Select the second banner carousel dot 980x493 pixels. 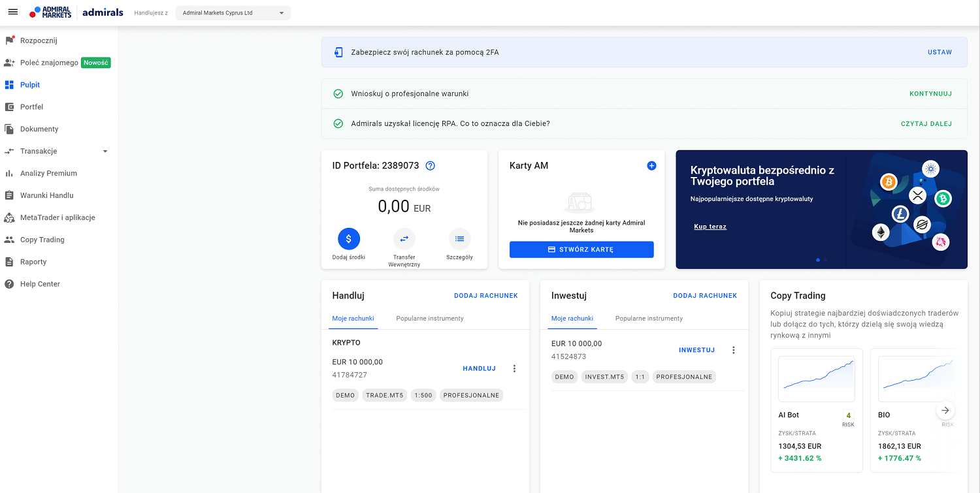click(x=825, y=260)
